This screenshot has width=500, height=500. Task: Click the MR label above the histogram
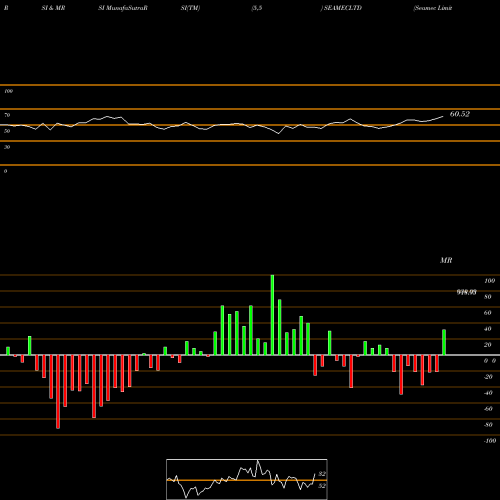tap(446, 260)
